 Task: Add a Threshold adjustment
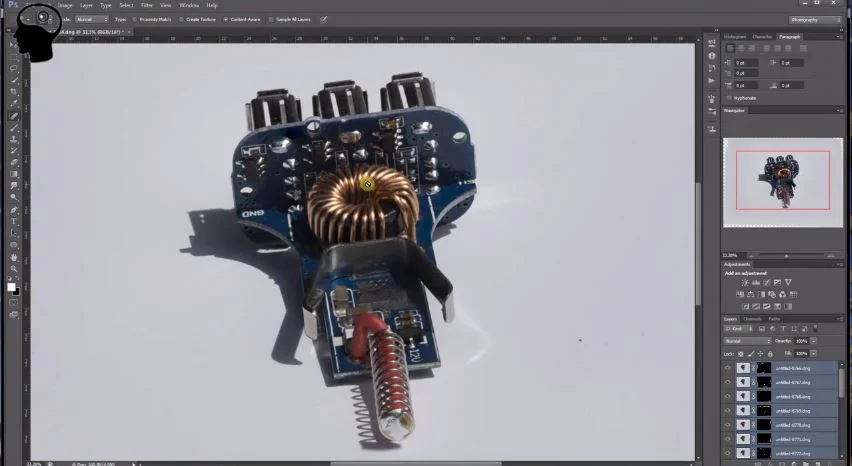767,306
